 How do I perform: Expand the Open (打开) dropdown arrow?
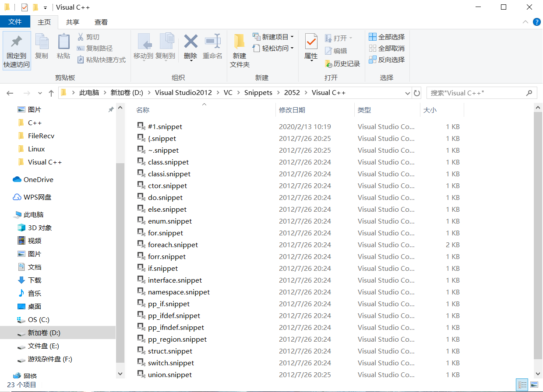(350, 38)
